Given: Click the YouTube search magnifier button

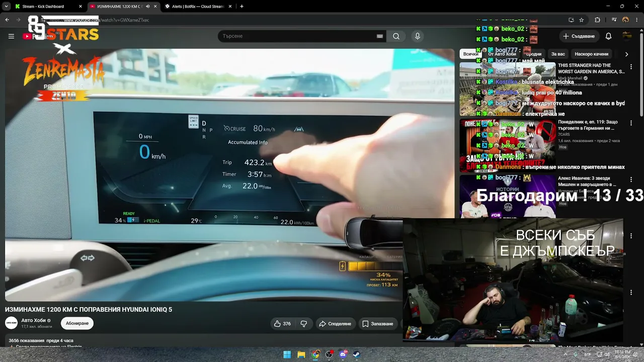Looking at the screenshot, I should click(x=396, y=36).
